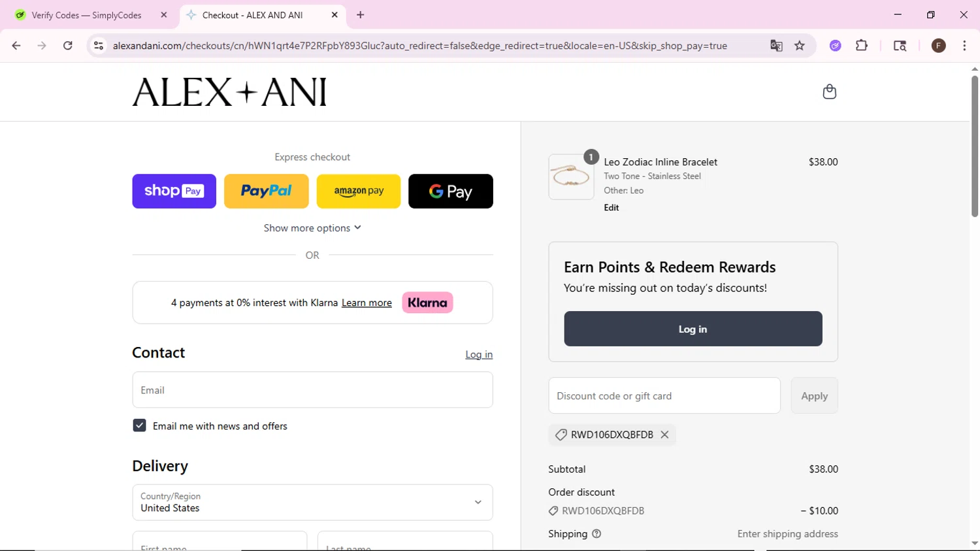This screenshot has height=551, width=980.
Task: Pay with Amazon Pay button
Action: tap(359, 191)
